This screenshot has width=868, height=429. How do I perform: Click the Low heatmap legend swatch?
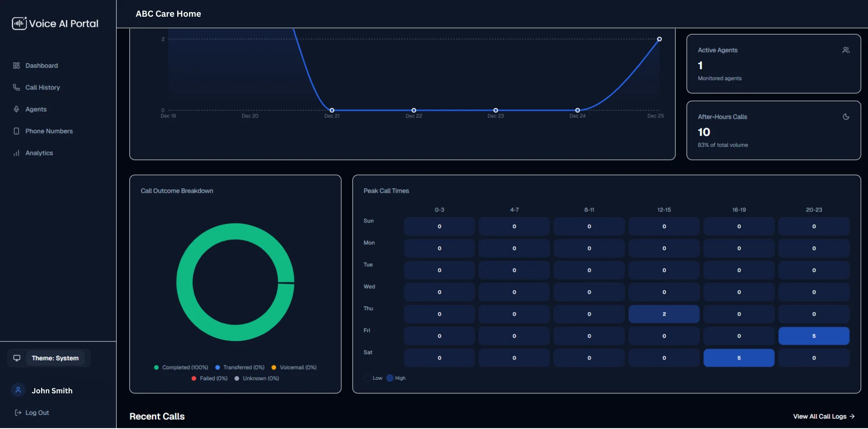(x=368, y=378)
